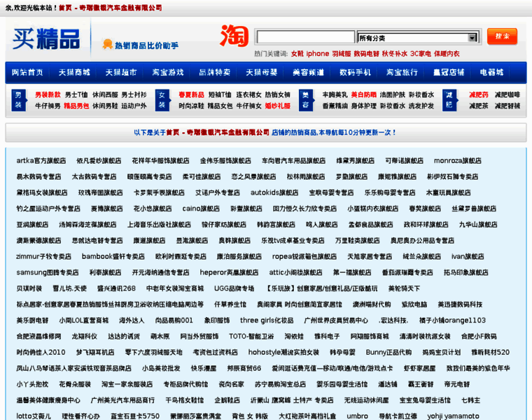Click hot keyword iphone
532x420 pixels.
(x=318, y=54)
